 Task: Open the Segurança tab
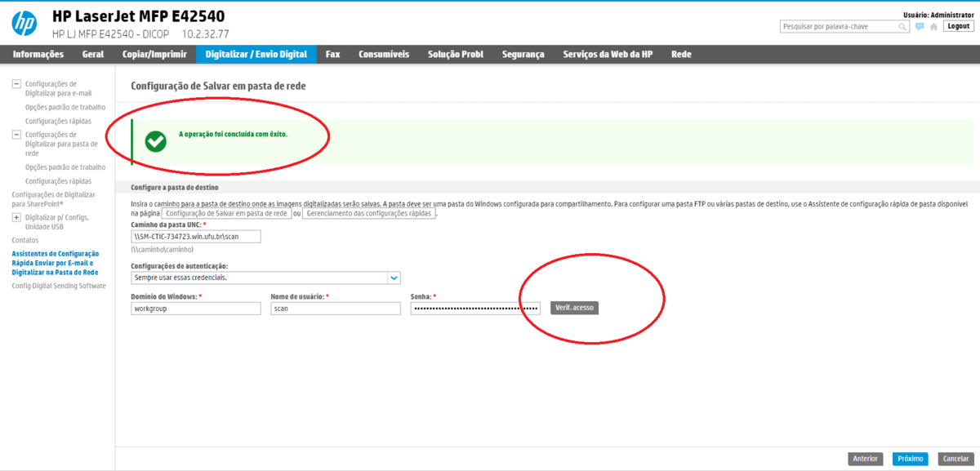(523, 55)
